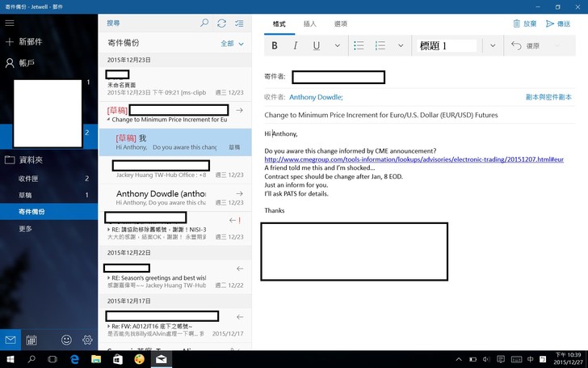The height and width of the screenshot is (368, 588).
Task: Apply bulleted list
Action: [359, 45]
